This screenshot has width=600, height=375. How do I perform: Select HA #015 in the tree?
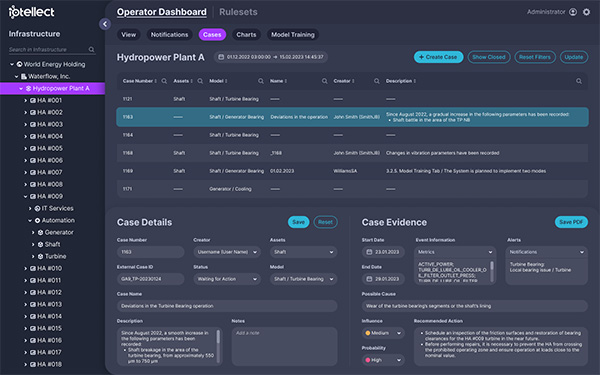(x=49, y=328)
